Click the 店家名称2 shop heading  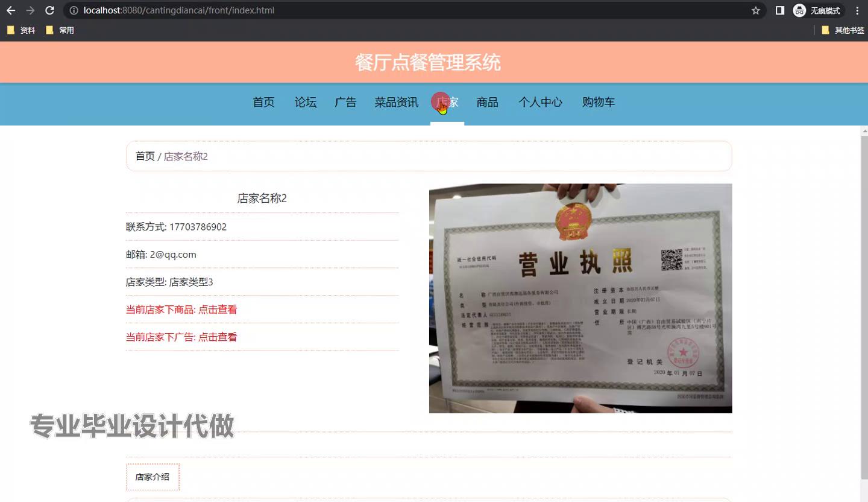coord(262,199)
